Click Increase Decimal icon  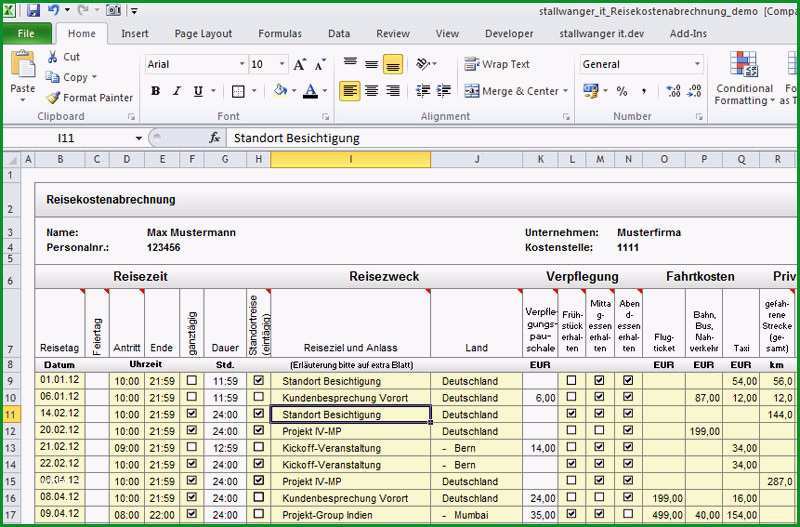(673, 91)
